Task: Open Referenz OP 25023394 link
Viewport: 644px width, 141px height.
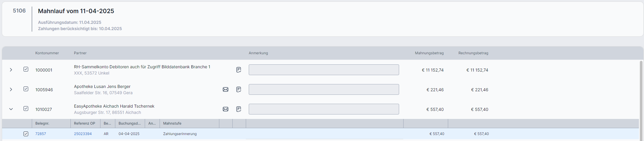Action: point(83,134)
